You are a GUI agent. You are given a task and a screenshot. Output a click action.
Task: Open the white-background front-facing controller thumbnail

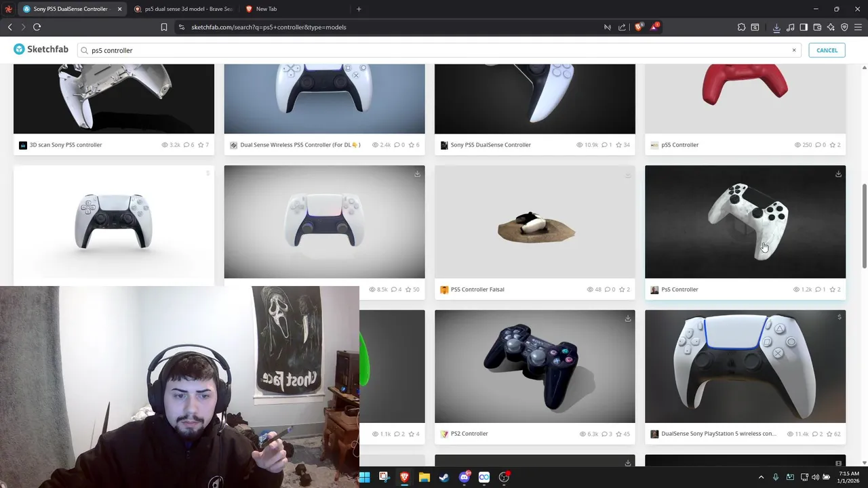tap(114, 222)
